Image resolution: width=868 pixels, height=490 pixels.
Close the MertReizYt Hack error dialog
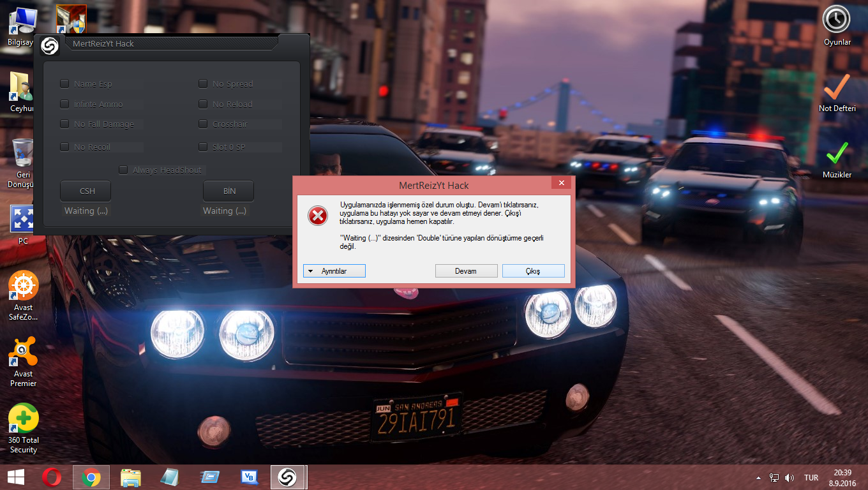pyautogui.click(x=562, y=184)
